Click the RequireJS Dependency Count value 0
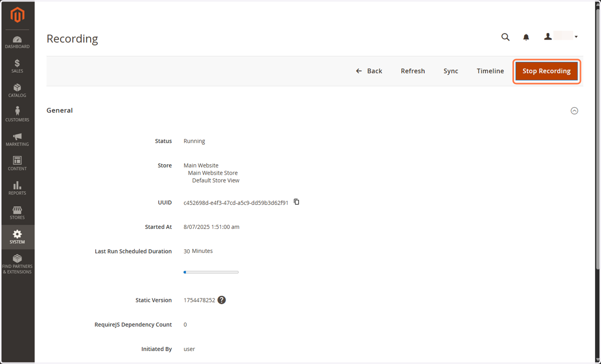 coord(185,324)
